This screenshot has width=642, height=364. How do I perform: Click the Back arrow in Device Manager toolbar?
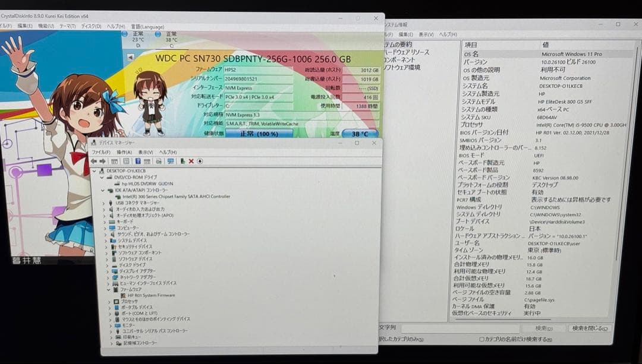94,161
